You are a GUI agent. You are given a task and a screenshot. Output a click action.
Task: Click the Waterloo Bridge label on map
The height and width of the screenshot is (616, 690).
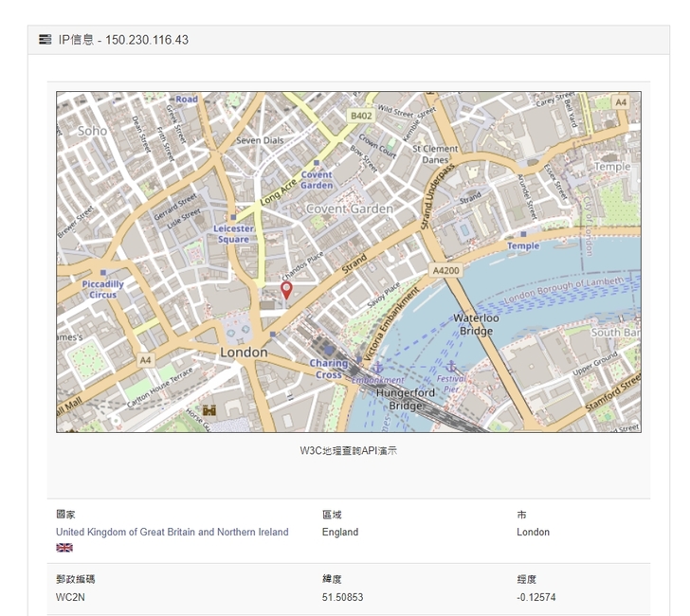pos(476,324)
